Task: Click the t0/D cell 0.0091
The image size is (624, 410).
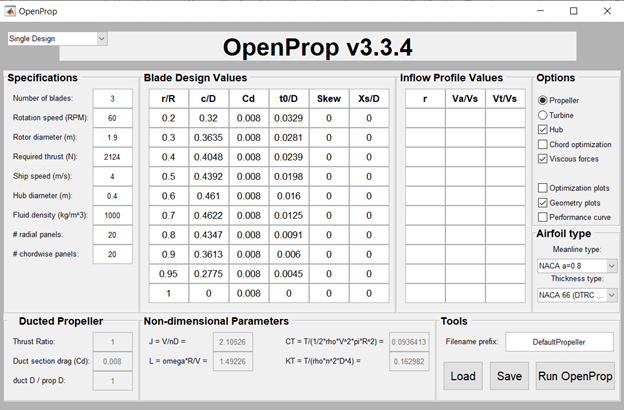Action: click(289, 235)
